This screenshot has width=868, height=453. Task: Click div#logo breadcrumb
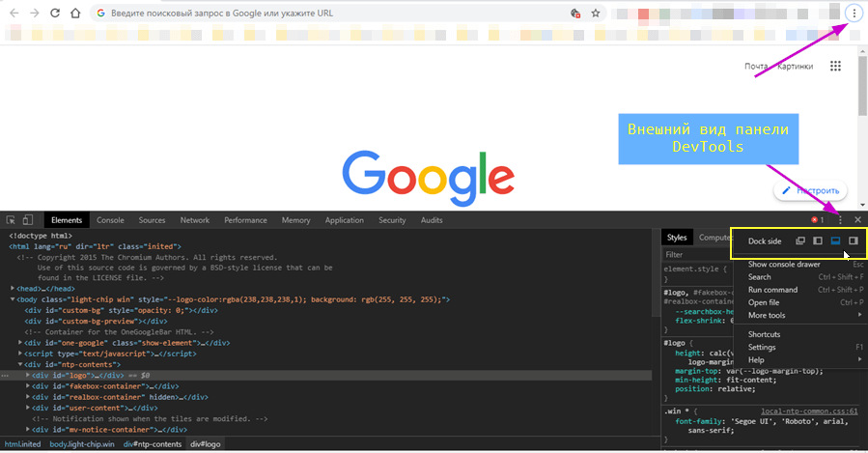click(206, 444)
